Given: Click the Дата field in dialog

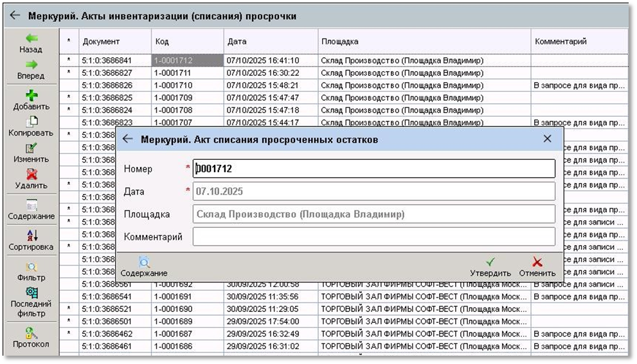Looking at the screenshot, I should click(x=374, y=191).
